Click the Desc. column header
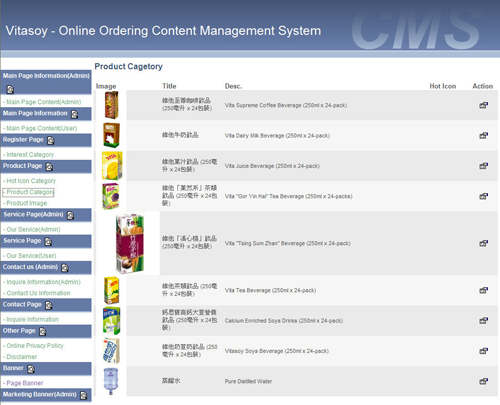 (233, 86)
